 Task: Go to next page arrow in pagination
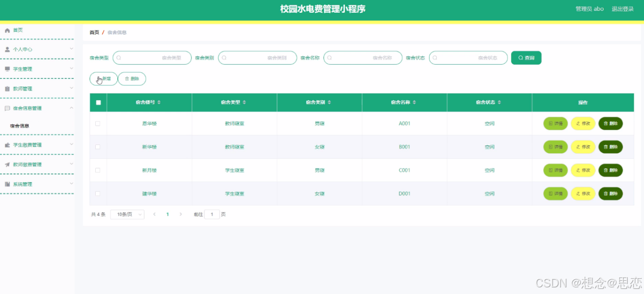(181, 214)
